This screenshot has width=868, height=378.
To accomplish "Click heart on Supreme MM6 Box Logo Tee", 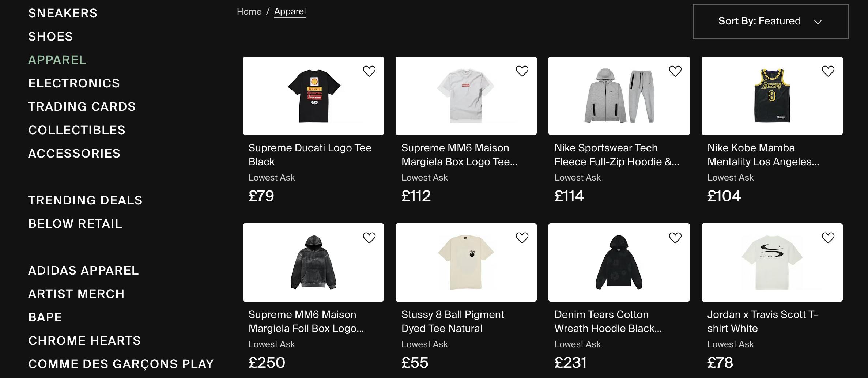I will coord(522,71).
